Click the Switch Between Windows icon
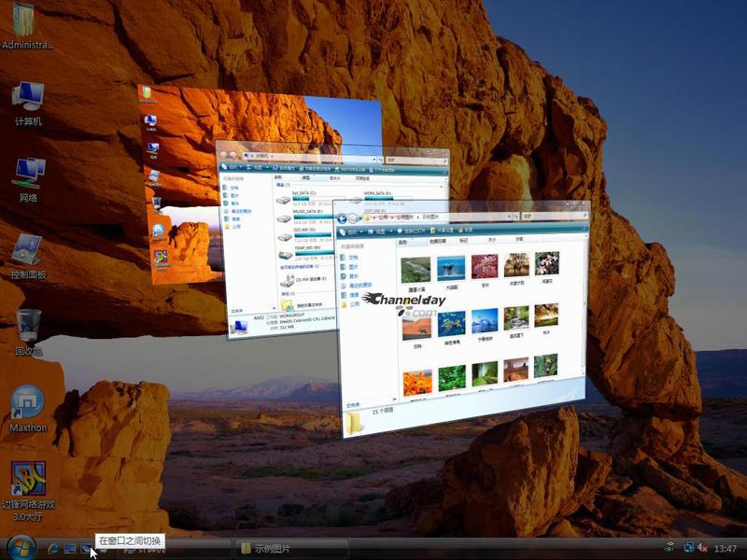The image size is (747, 560). click(87, 549)
